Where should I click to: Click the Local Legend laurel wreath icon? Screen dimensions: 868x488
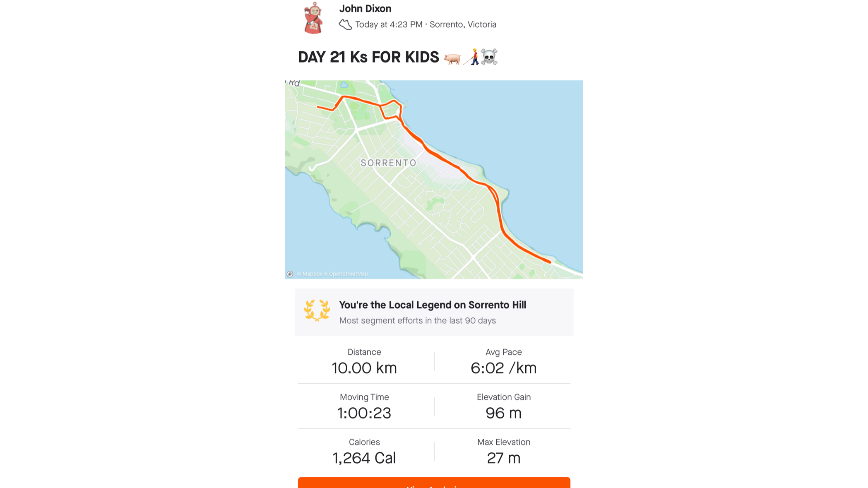(317, 310)
